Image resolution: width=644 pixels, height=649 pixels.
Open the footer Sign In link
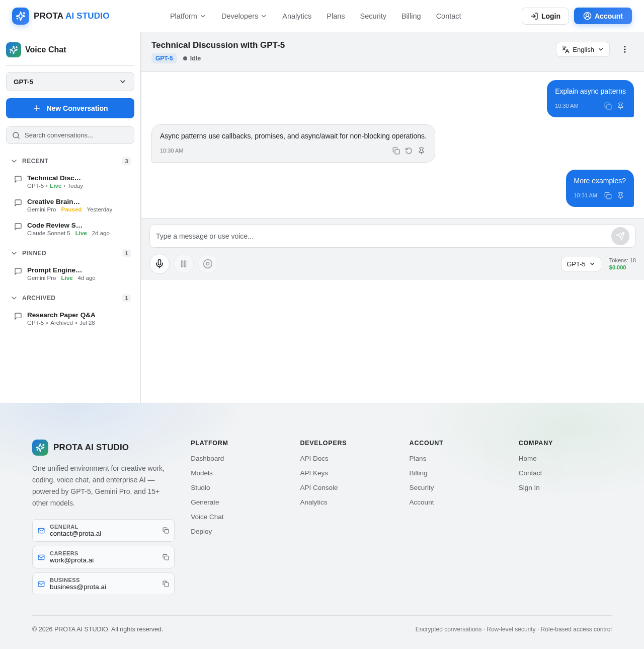[529, 488]
